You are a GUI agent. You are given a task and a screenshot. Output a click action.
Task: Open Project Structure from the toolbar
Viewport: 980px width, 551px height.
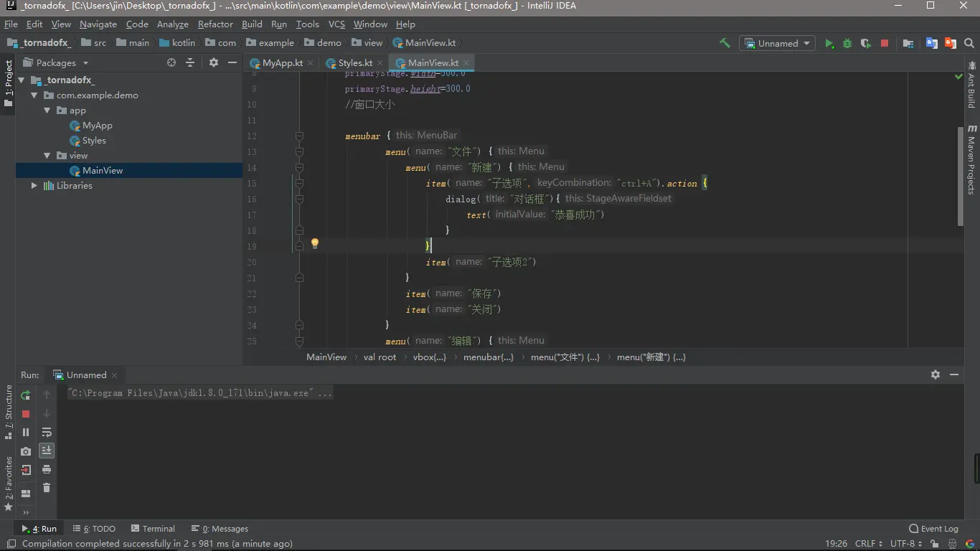[x=908, y=43]
